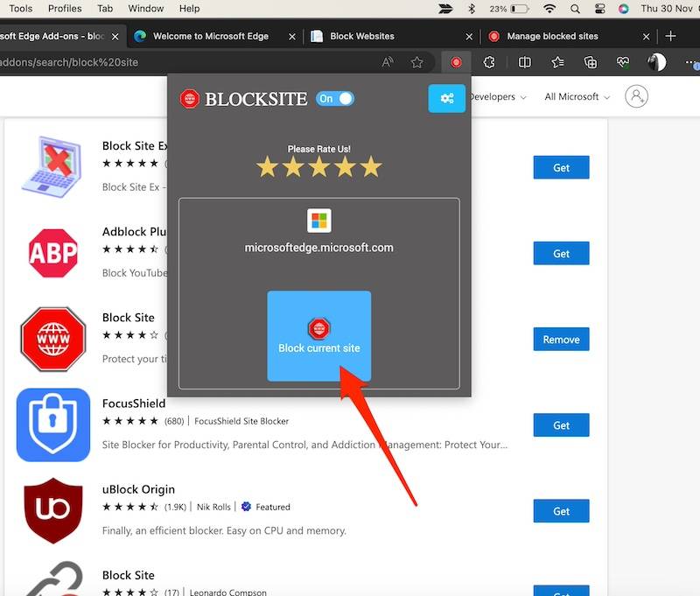Toggle BlockSite off using the On switch

click(x=335, y=98)
